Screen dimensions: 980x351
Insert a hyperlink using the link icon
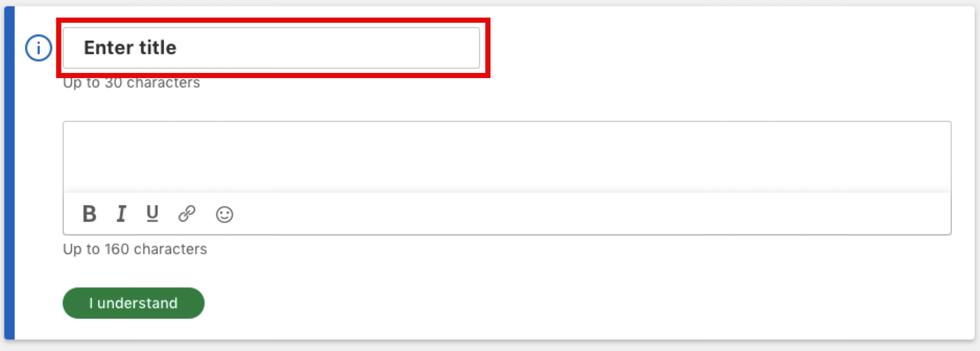pyautogui.click(x=187, y=214)
